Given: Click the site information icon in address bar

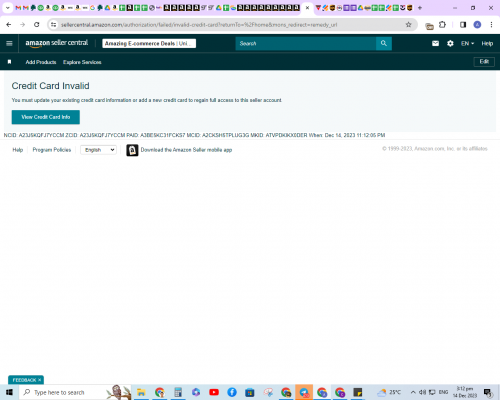Looking at the screenshot, I should coord(54,25).
